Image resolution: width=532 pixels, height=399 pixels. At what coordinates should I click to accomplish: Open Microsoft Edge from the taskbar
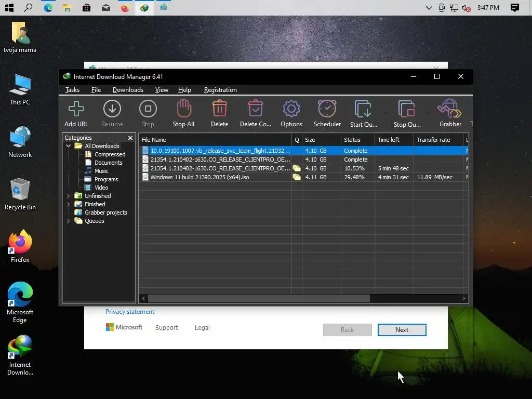click(x=48, y=7)
